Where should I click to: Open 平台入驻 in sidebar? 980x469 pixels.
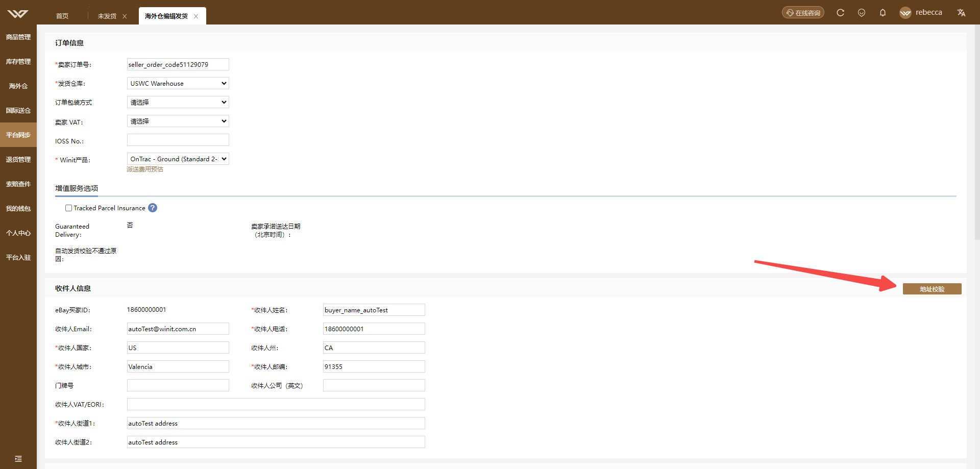click(x=18, y=257)
